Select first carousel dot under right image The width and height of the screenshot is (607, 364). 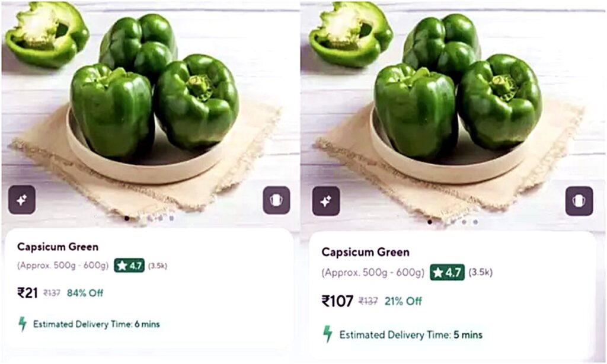[430, 222]
